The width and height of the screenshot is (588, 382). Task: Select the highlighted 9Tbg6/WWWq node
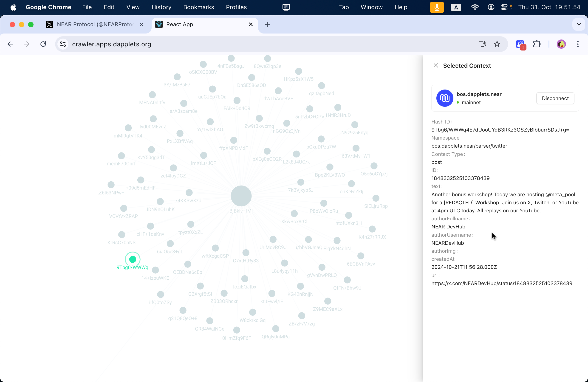click(x=133, y=259)
